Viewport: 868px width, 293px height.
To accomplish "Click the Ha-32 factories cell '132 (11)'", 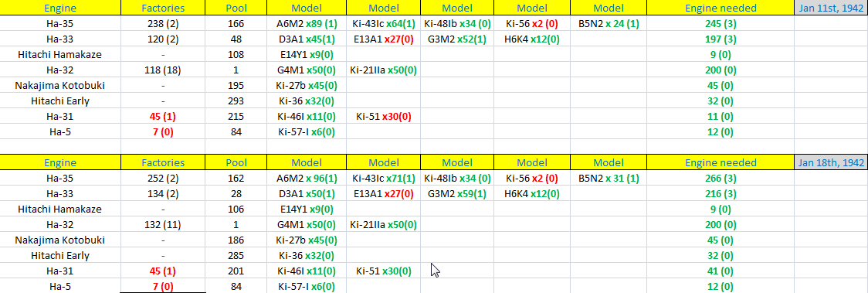I will [x=163, y=225].
